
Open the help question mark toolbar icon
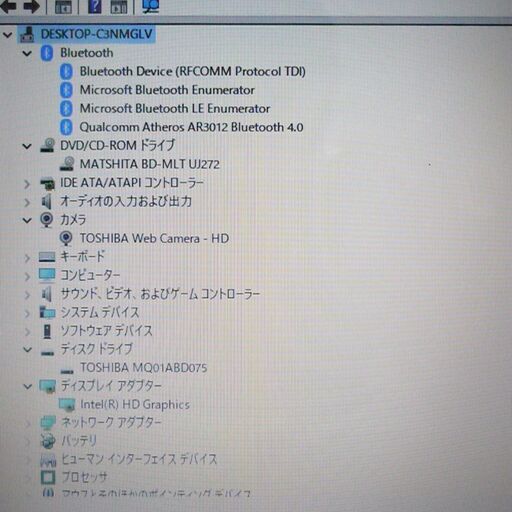(x=95, y=7)
